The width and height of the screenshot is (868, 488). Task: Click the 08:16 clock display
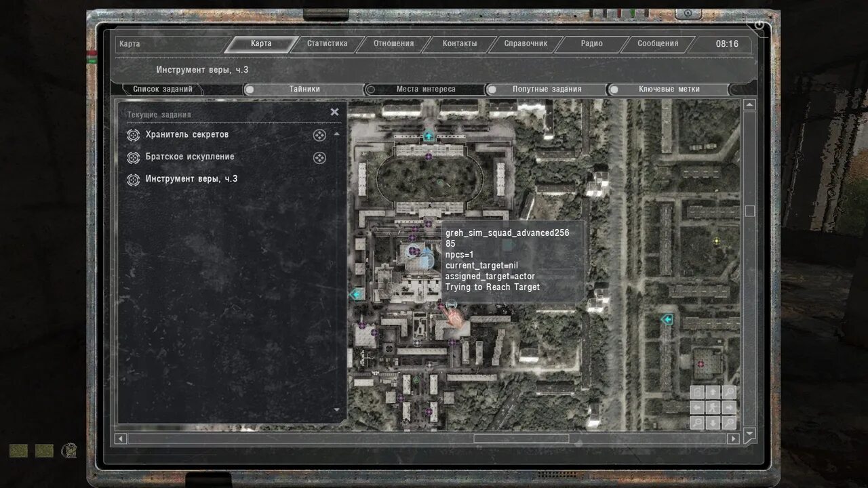click(x=727, y=44)
